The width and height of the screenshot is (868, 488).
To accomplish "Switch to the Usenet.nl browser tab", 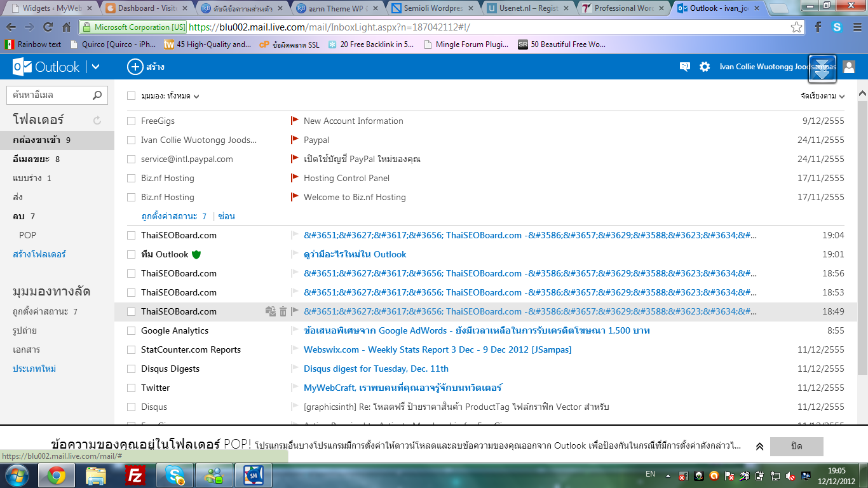I will (527, 8).
